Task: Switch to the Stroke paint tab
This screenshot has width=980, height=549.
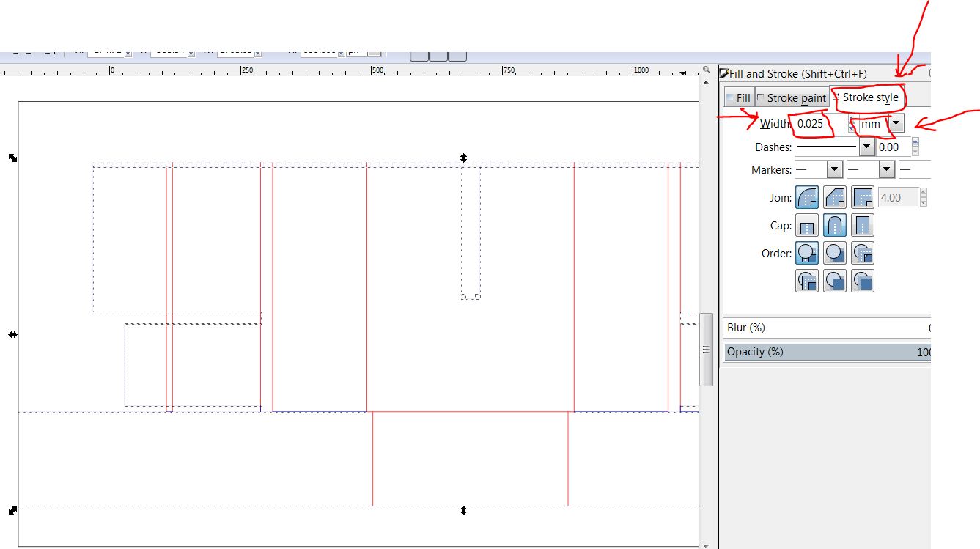Action: tap(792, 98)
